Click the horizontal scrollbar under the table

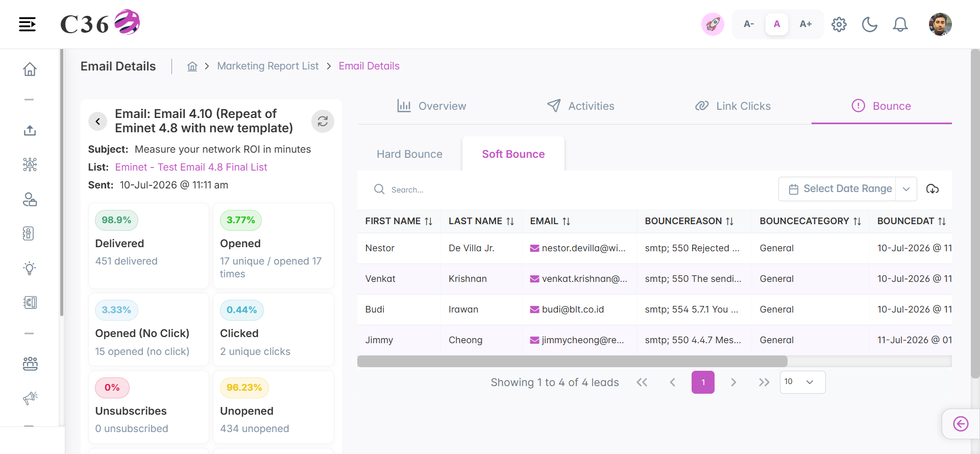coord(572,362)
